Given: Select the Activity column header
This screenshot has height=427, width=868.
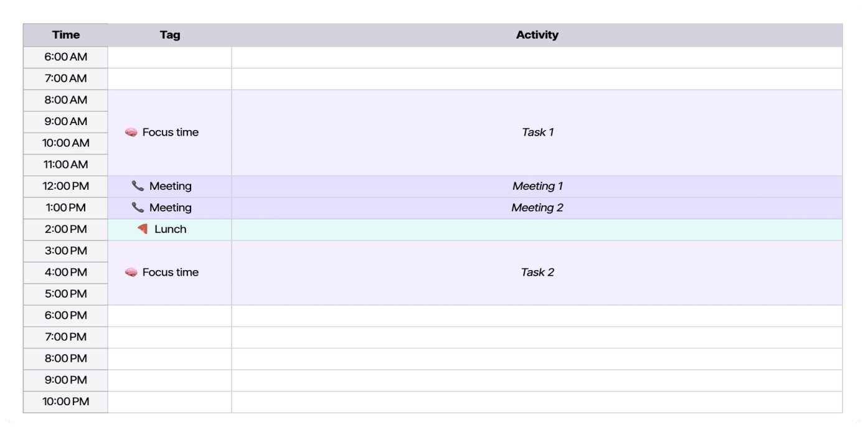Looking at the screenshot, I should point(537,35).
